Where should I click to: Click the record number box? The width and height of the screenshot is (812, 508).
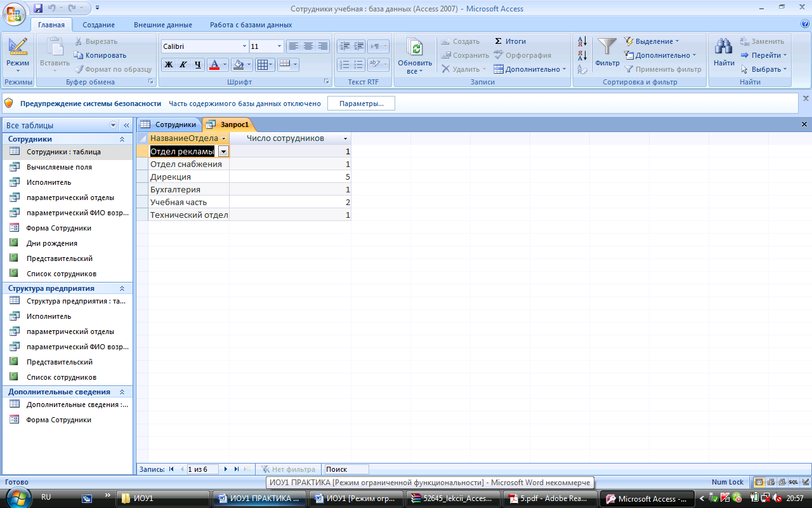click(202, 469)
